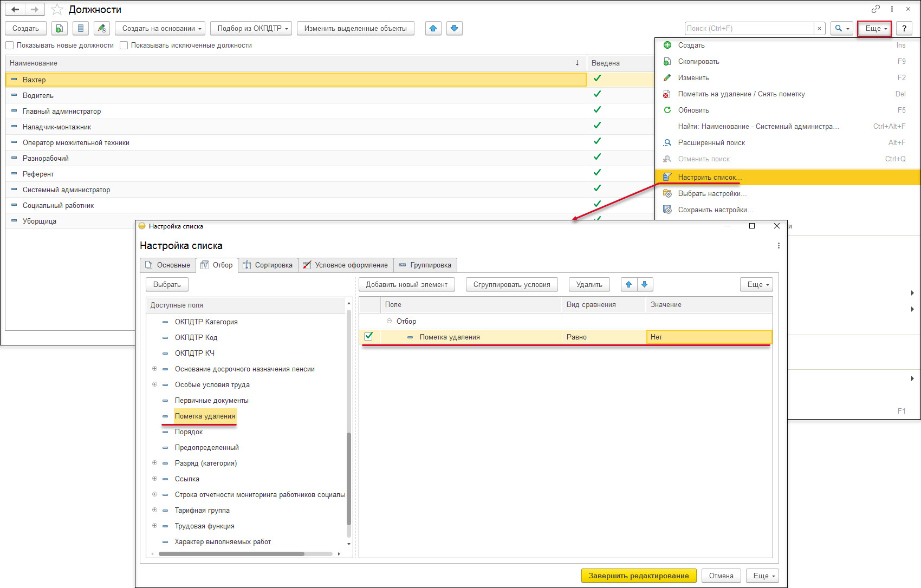Screen dimensions: 921x588
Task: Click Создать button in main toolbar
Action: click(25, 28)
